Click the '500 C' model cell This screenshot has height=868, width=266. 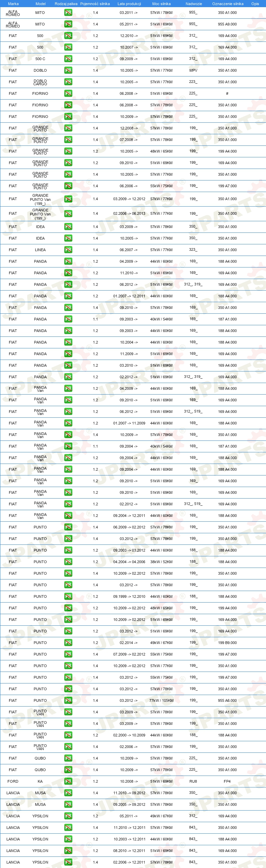point(40,59)
